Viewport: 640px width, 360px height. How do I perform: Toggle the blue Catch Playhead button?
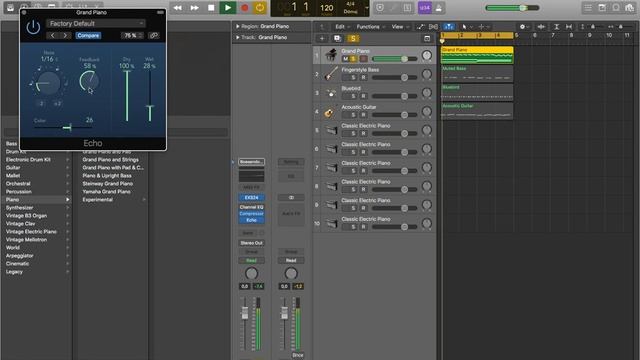tap(449, 27)
